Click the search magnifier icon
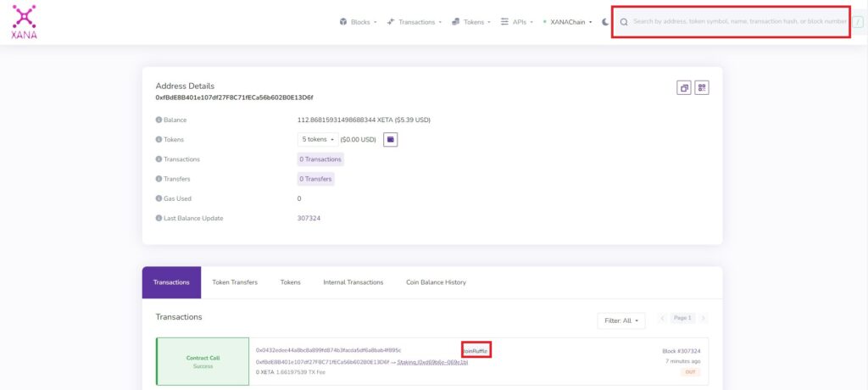 pyautogui.click(x=624, y=22)
